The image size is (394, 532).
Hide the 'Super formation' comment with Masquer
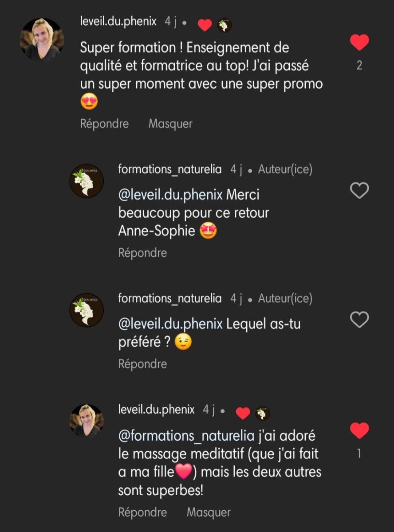click(170, 124)
